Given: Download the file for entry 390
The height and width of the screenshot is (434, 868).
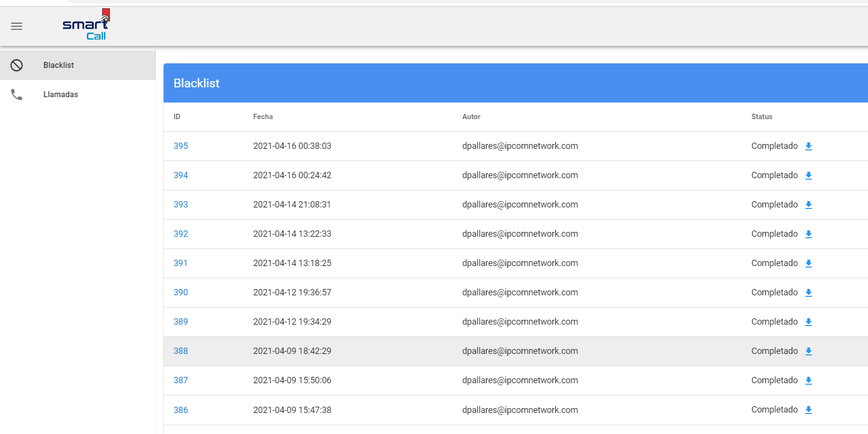Looking at the screenshot, I should (x=808, y=293).
